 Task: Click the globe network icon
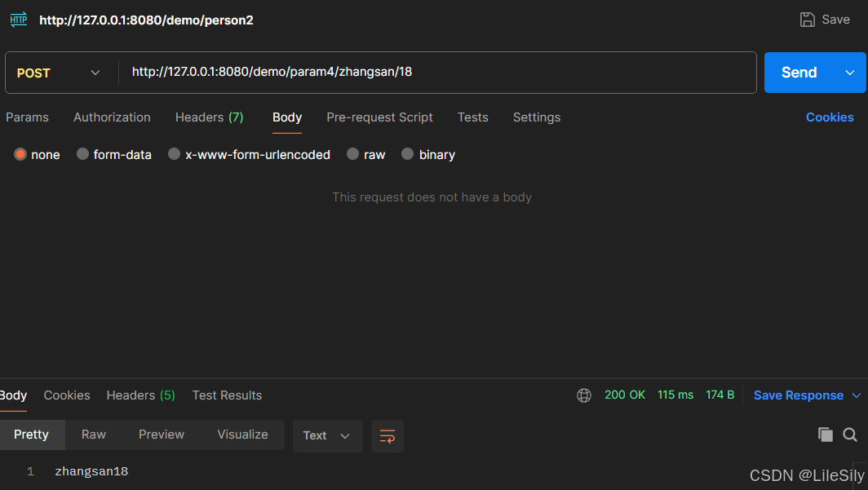(x=584, y=395)
